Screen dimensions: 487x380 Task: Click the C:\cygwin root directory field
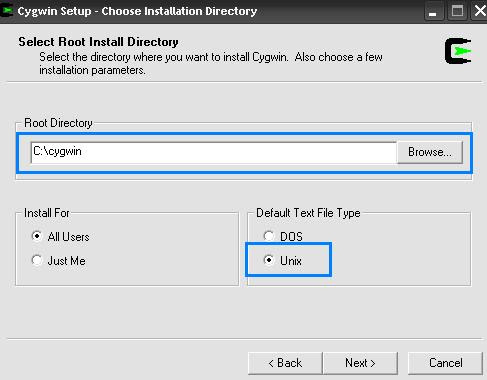tap(214, 152)
